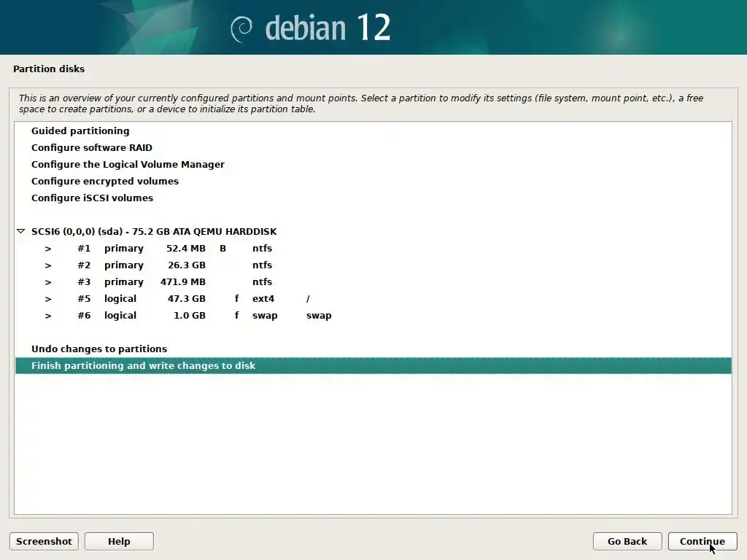Viewport: 747px width, 560px height.
Task: Select the SCSI6 sda 75.2 GB disk row
Action: [x=373, y=231]
